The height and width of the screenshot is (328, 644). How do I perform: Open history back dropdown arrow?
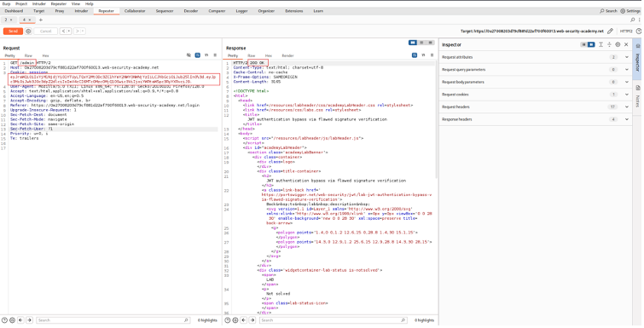pos(69,32)
